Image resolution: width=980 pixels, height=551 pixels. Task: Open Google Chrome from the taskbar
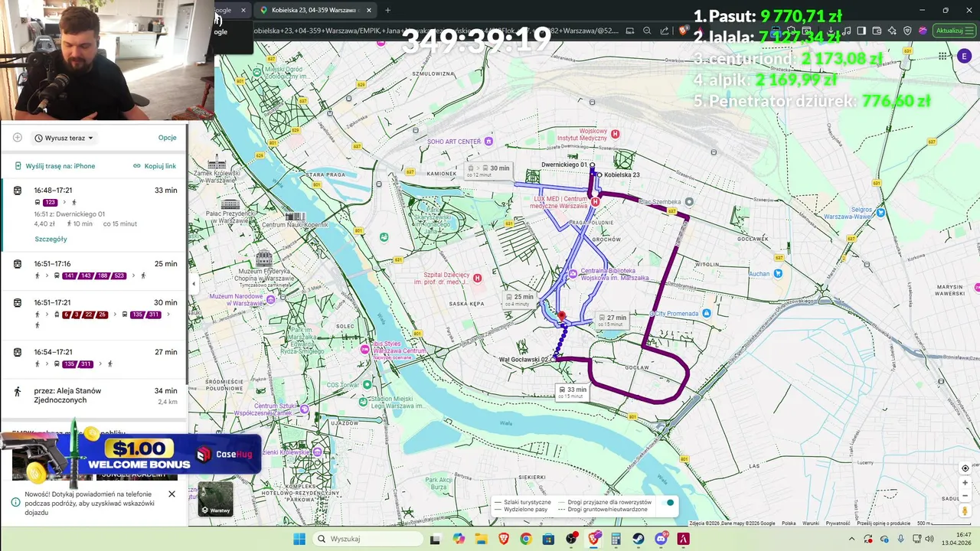coord(526,539)
